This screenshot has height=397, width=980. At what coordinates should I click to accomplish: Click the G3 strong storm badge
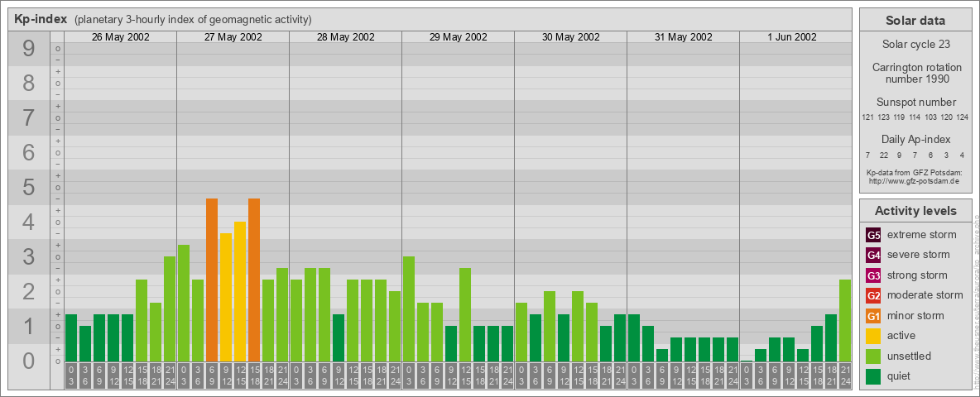tap(873, 275)
